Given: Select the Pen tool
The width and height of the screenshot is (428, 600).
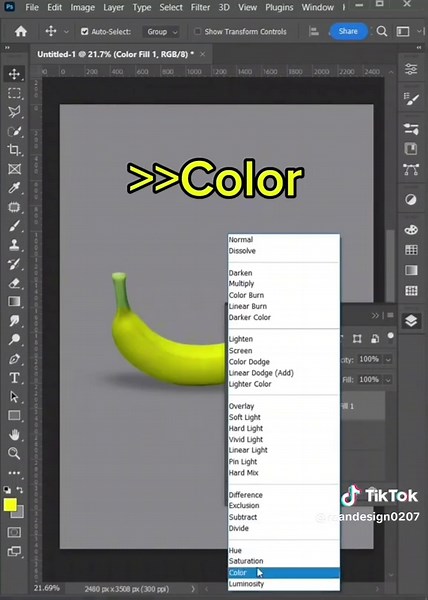Looking at the screenshot, I should 14,359.
